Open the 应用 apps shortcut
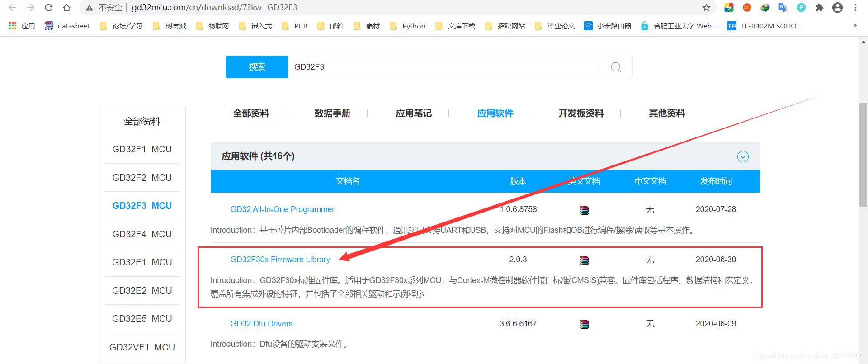Screen dimensions: 868x364 tap(22, 26)
